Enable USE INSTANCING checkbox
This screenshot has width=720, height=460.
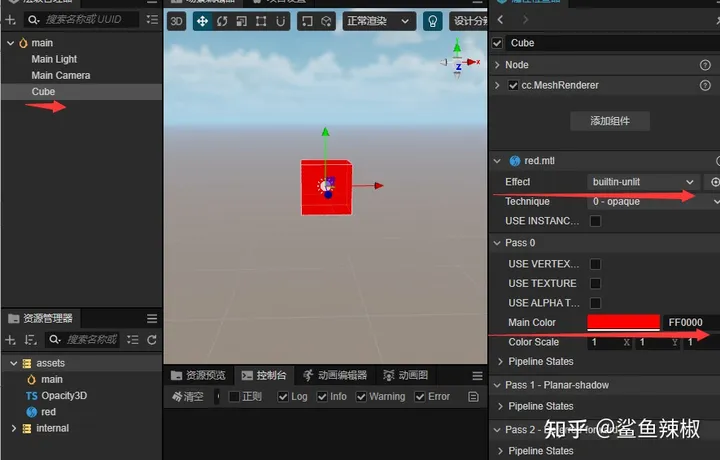[x=595, y=221]
